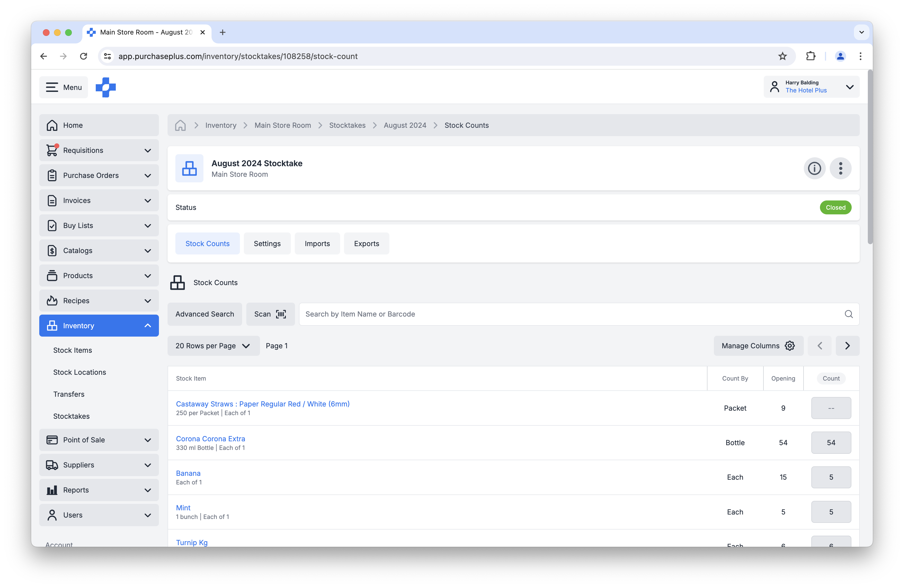Open the Reports bar chart icon

click(x=52, y=490)
